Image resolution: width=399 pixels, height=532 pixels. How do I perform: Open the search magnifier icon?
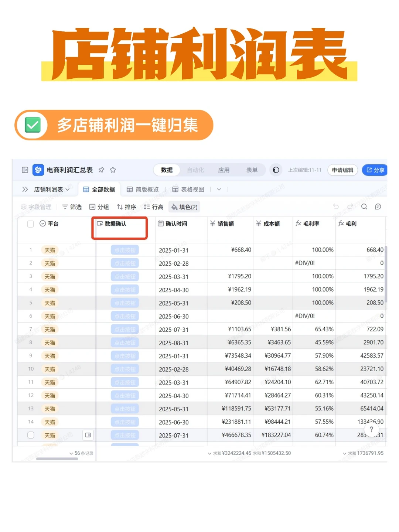364,207
